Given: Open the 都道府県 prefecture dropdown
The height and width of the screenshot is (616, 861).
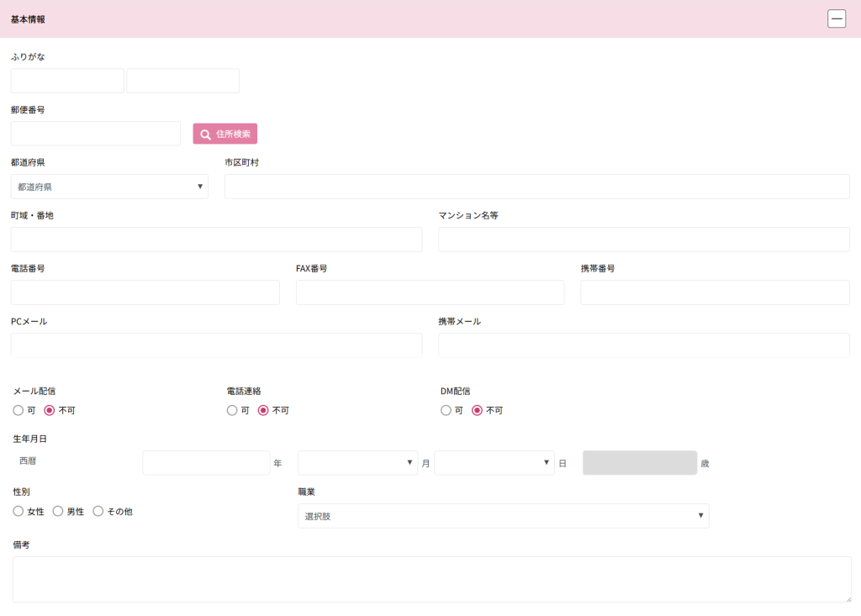Looking at the screenshot, I should point(109,187).
